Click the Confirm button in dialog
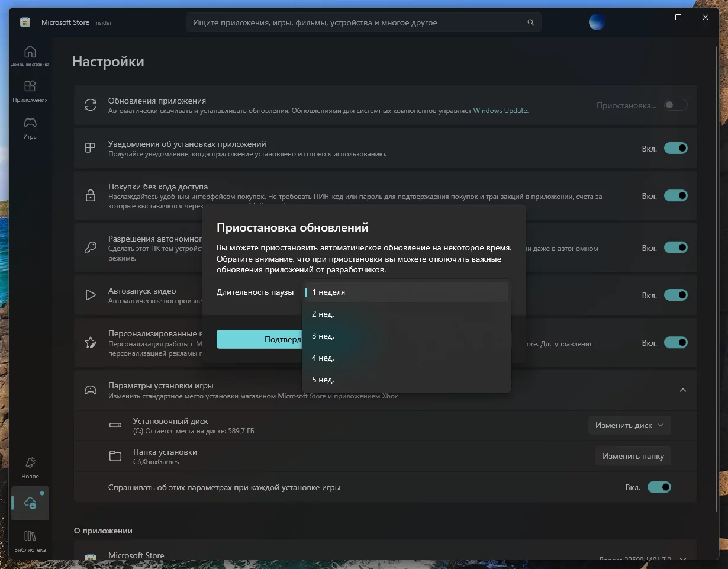This screenshot has height=569, width=728. click(260, 339)
